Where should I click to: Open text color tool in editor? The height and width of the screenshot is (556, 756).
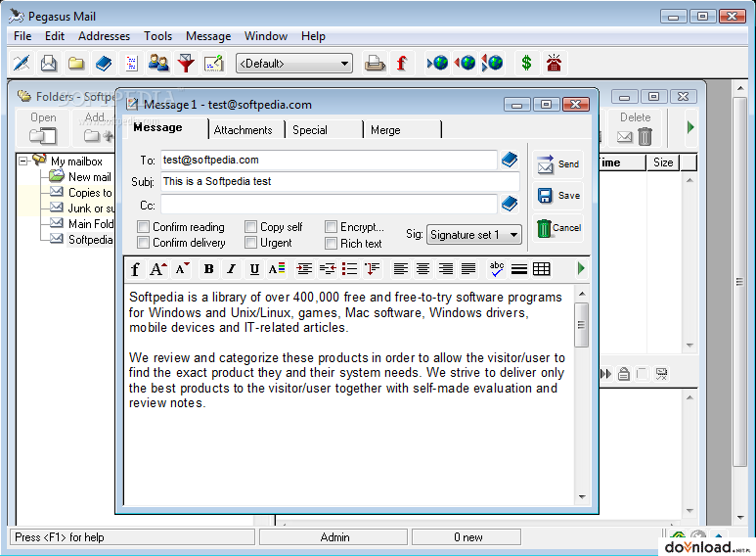(x=277, y=269)
